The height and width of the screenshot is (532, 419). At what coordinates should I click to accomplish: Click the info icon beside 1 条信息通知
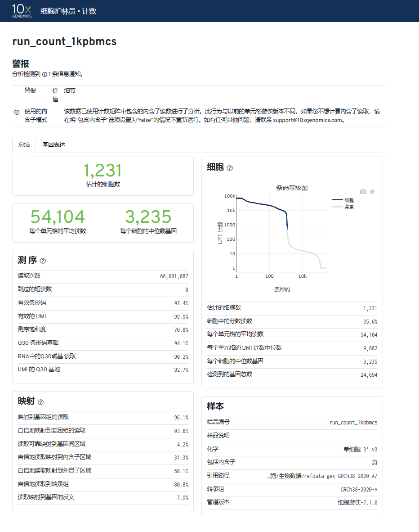[45, 75]
